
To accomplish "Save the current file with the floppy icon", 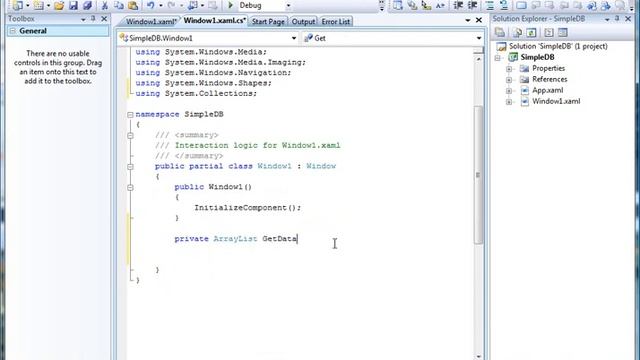I will [73, 5].
